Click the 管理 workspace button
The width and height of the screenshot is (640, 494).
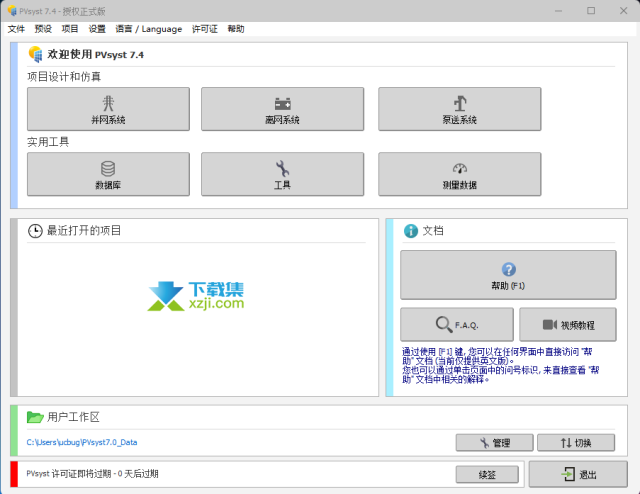[x=494, y=443]
